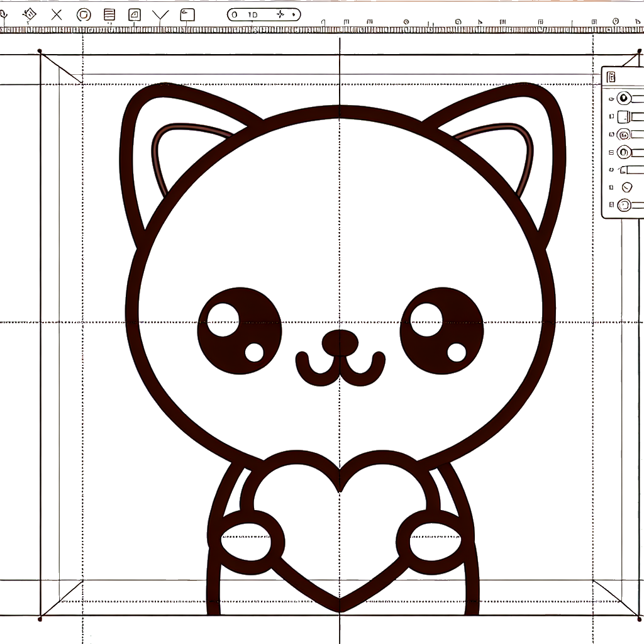
Task: Click small dot arrow at pill's right end
Action: pyautogui.click(x=294, y=14)
